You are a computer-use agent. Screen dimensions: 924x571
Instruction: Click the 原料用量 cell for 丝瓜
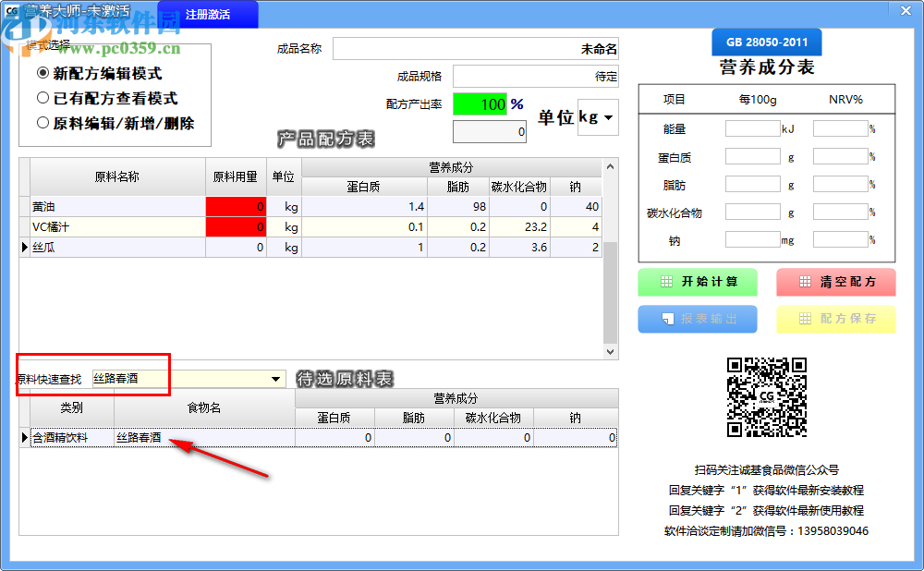(x=236, y=248)
